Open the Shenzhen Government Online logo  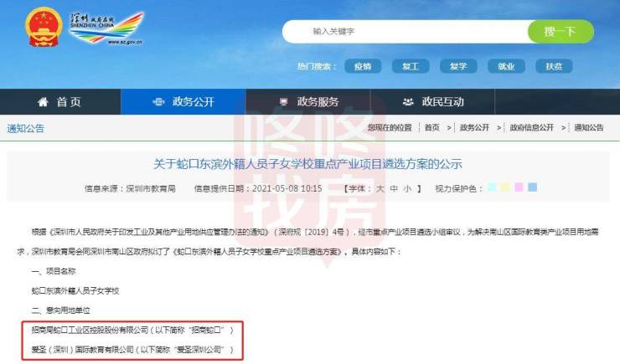pos(106,28)
